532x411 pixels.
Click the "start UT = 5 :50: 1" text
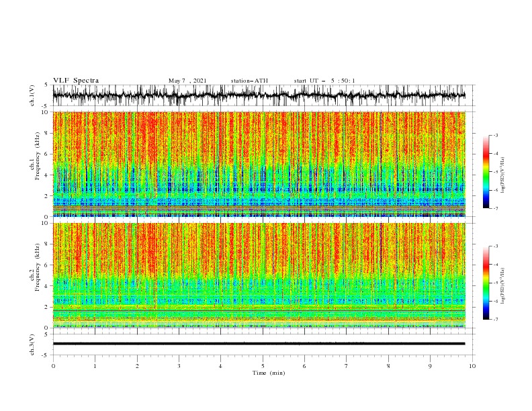point(324,81)
